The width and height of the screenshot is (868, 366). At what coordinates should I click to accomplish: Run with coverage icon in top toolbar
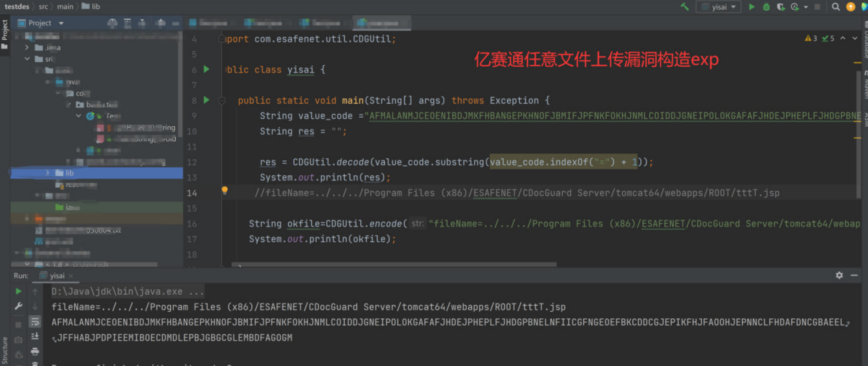781,7
